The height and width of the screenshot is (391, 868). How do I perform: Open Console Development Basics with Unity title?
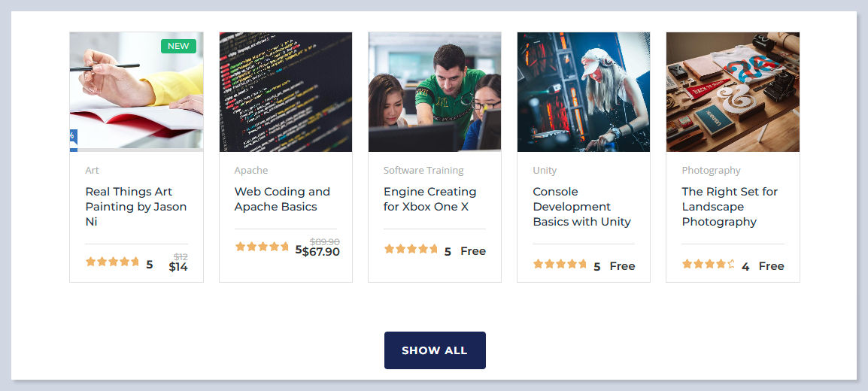point(581,207)
